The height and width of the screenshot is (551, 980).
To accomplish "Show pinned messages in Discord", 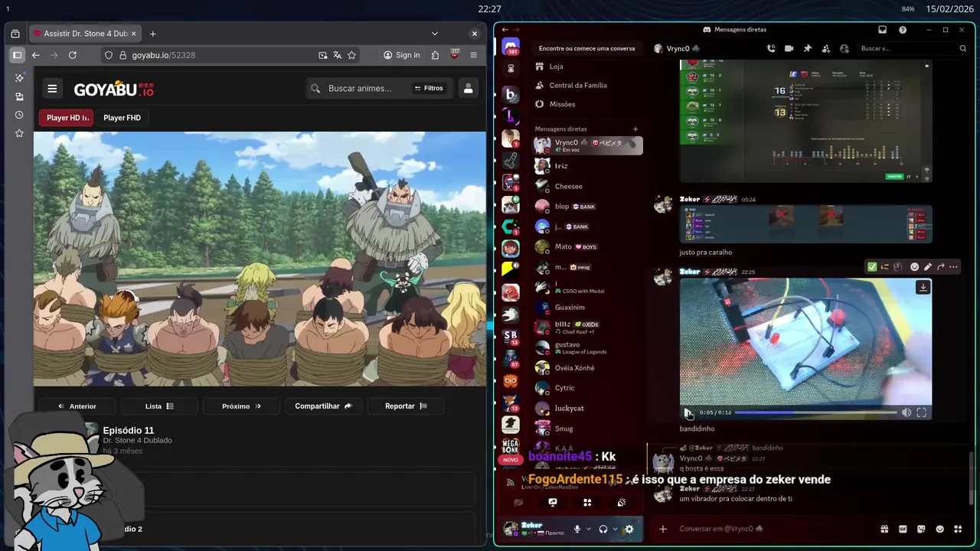I will pyautogui.click(x=808, y=48).
